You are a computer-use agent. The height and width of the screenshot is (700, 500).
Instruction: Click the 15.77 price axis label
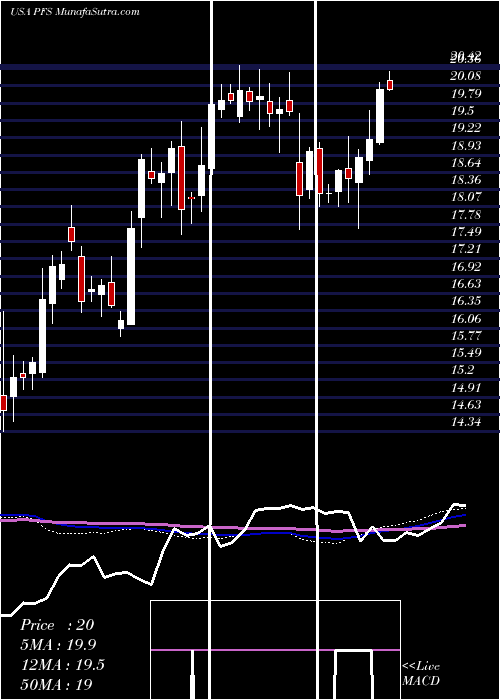(x=466, y=335)
